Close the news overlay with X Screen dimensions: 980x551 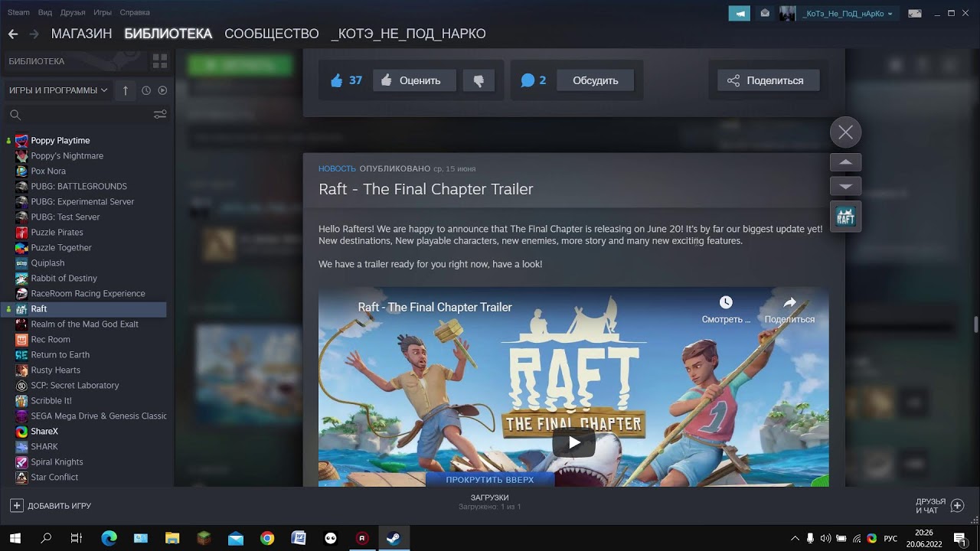pos(846,132)
